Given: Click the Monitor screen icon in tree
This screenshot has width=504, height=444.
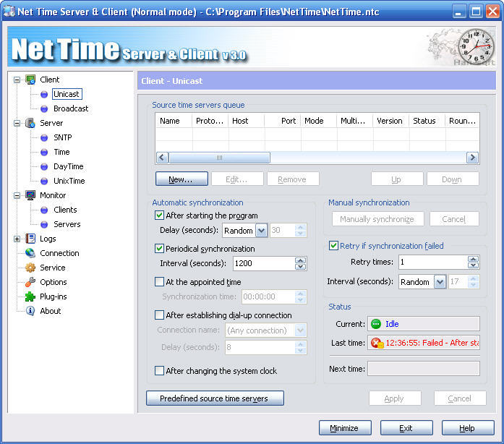Looking at the screenshot, I should tap(30, 195).
